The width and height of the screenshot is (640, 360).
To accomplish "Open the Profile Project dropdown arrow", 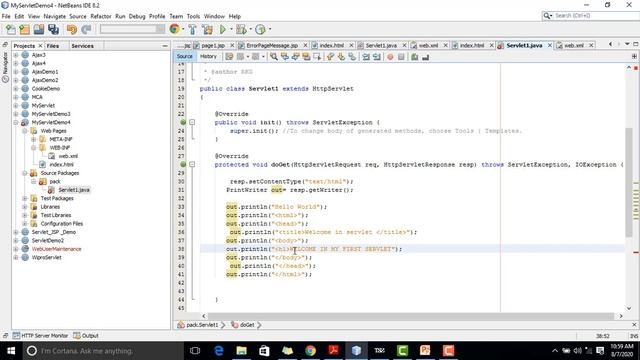I will click(269, 29).
